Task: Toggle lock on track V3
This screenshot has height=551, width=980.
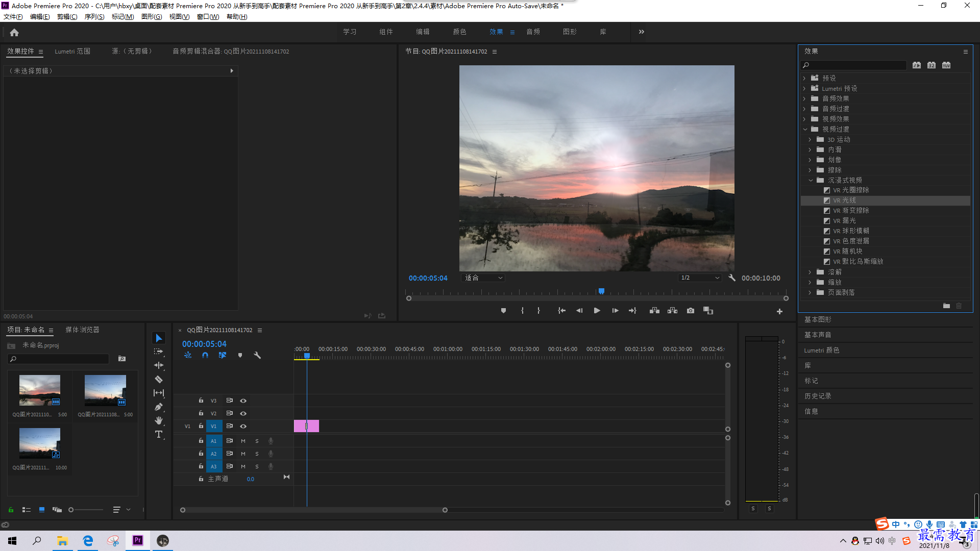Action: [x=201, y=400]
